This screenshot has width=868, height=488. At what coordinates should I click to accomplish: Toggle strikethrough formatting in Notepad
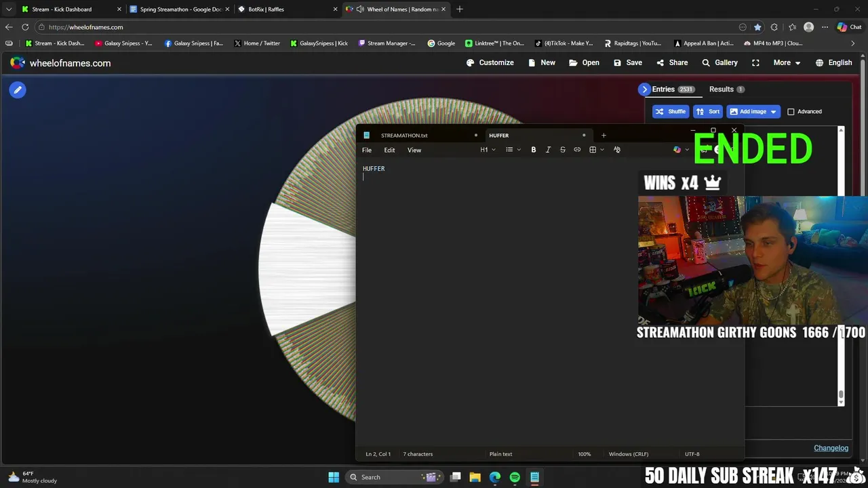pos(562,150)
